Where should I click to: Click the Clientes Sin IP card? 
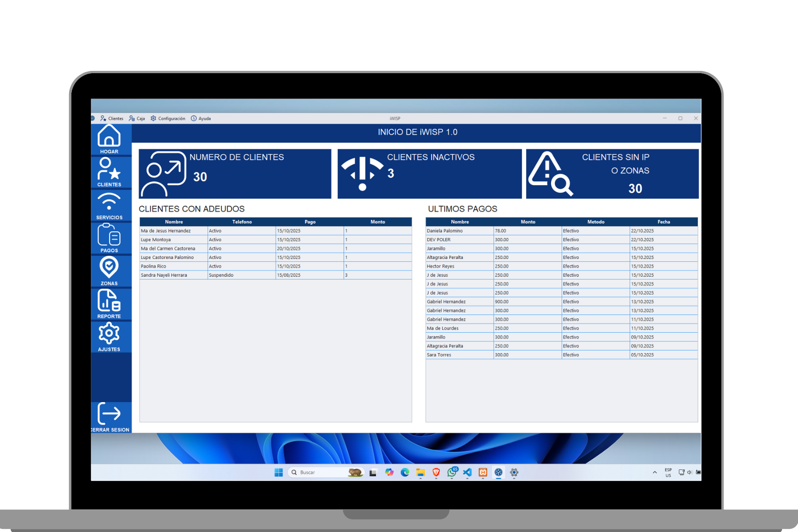tap(612, 174)
